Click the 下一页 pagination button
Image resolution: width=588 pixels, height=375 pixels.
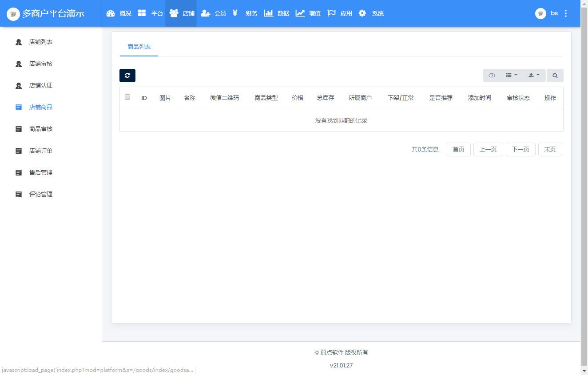pos(520,149)
